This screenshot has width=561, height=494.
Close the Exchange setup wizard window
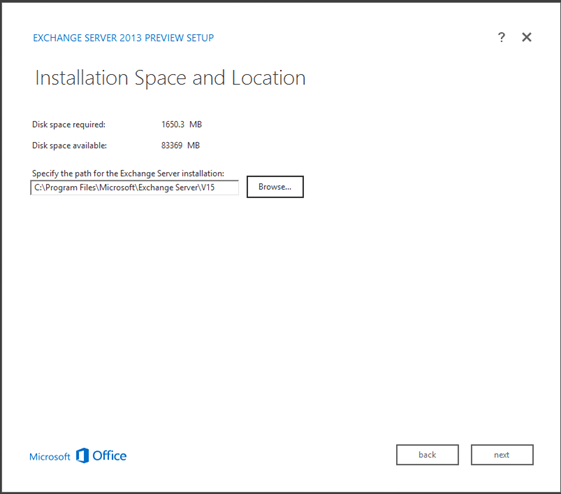tap(527, 37)
